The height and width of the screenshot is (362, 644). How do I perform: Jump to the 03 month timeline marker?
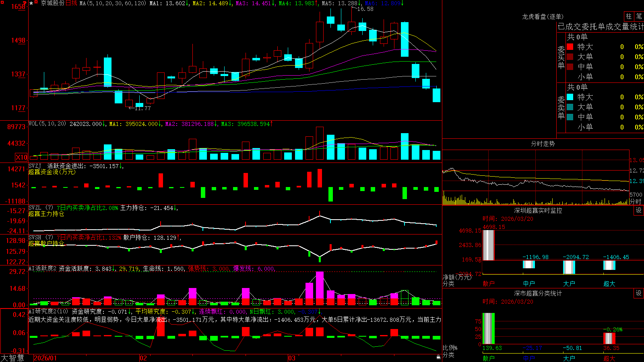pyautogui.click(x=292, y=358)
